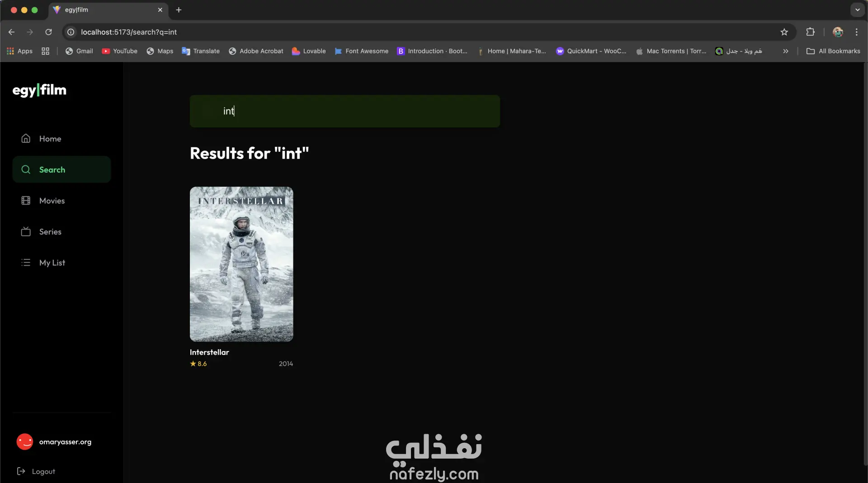
Task: Open the Translate bookmark
Action: click(201, 51)
